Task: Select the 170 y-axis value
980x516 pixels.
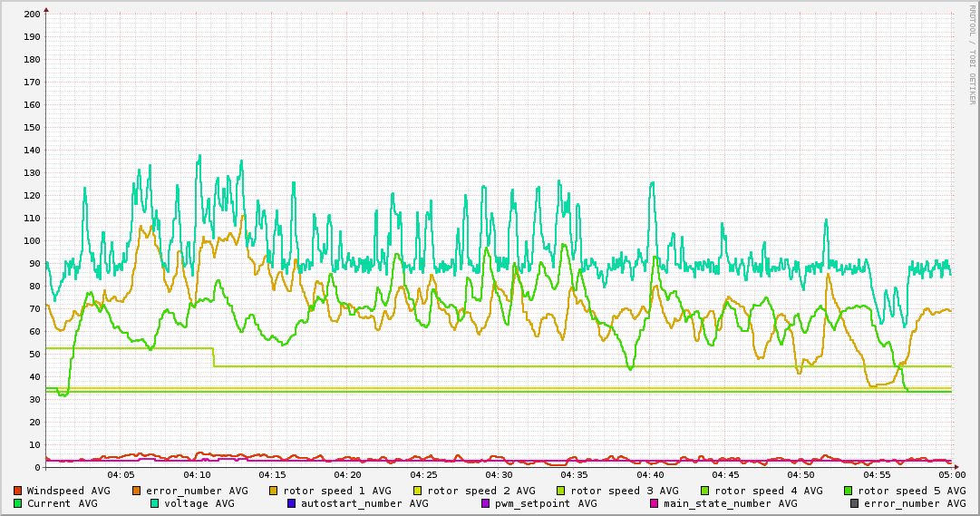Action: click(x=32, y=82)
